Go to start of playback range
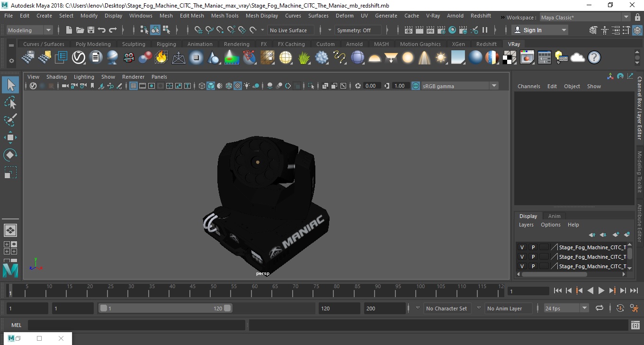 click(x=557, y=291)
